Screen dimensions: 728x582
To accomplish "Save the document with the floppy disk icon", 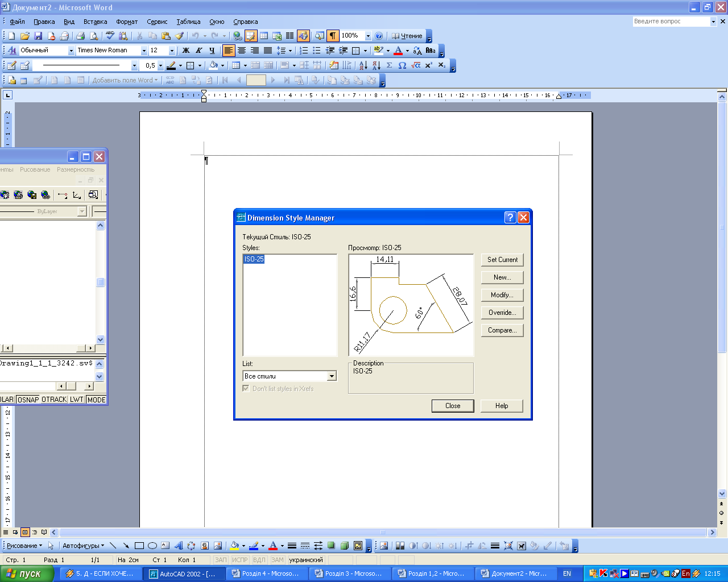I will coord(38,36).
